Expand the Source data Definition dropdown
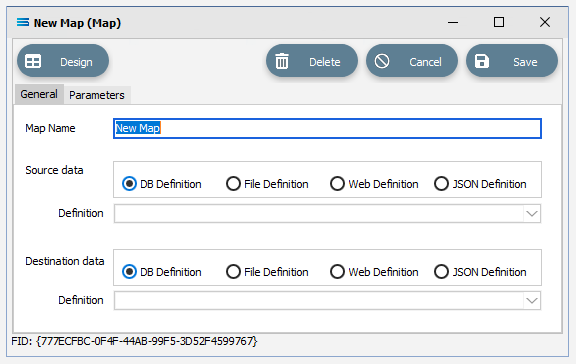The height and width of the screenshot is (364, 576). pyautogui.click(x=532, y=214)
